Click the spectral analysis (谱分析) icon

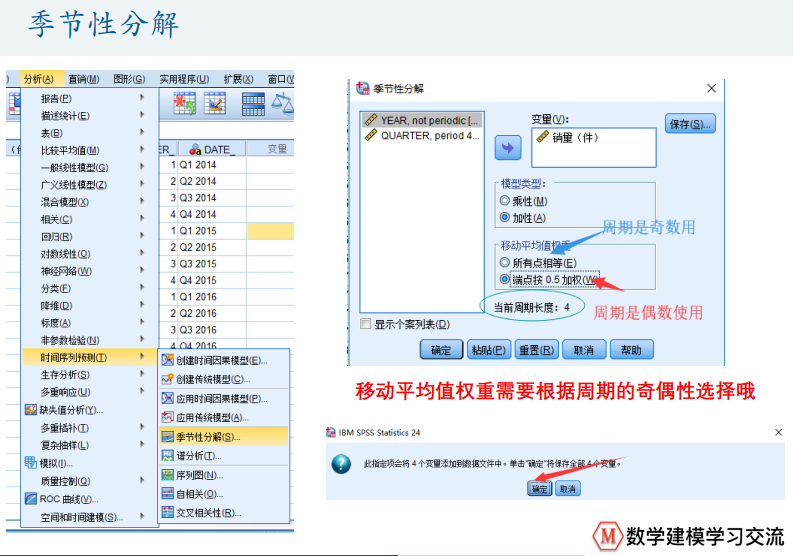click(x=168, y=456)
